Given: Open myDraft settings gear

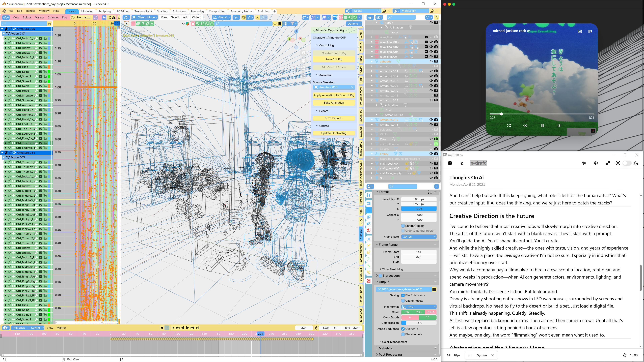Looking at the screenshot, I should point(596,163).
